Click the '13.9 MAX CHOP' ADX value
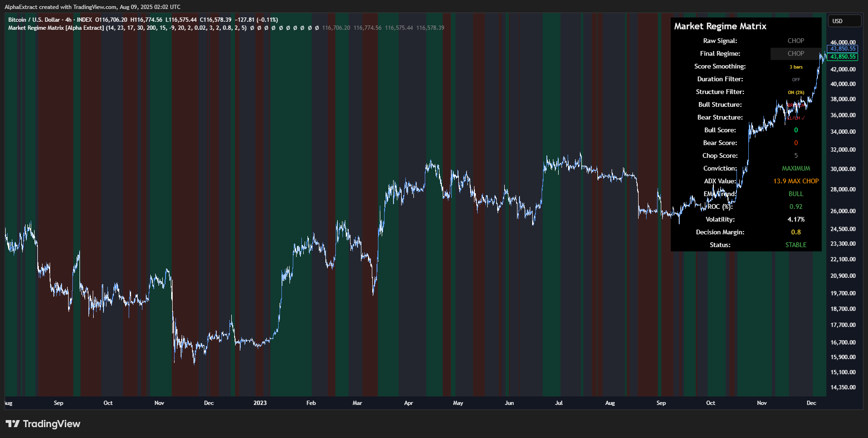The height and width of the screenshot is (438, 868). click(x=796, y=181)
